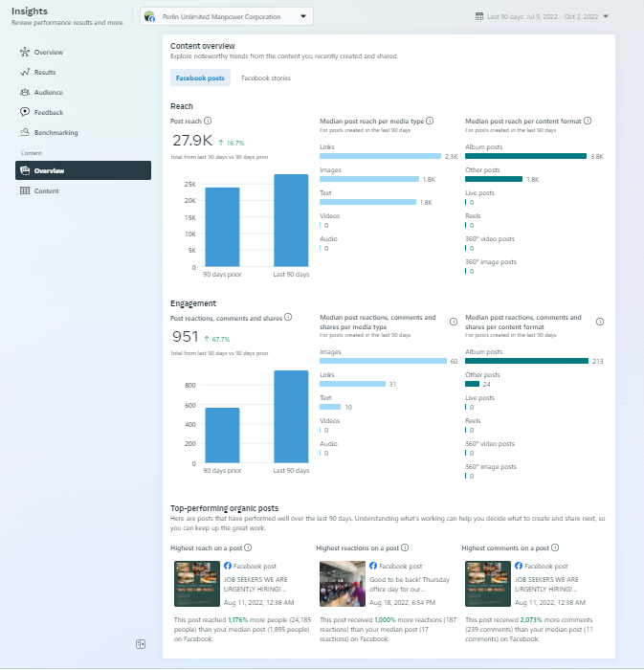644x670 pixels.
Task: Collapse sidebar using the panel toggle icon
Action: pyautogui.click(x=141, y=644)
